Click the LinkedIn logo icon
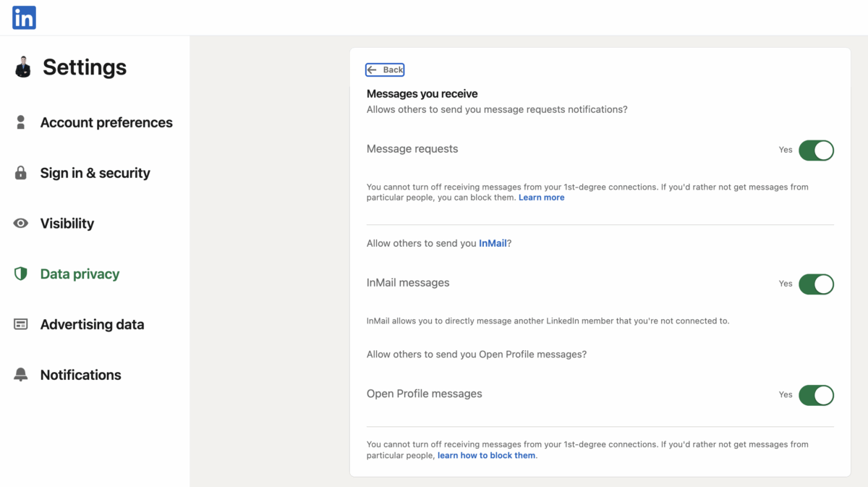Screen dimensions: 868x487 (x=22, y=17)
